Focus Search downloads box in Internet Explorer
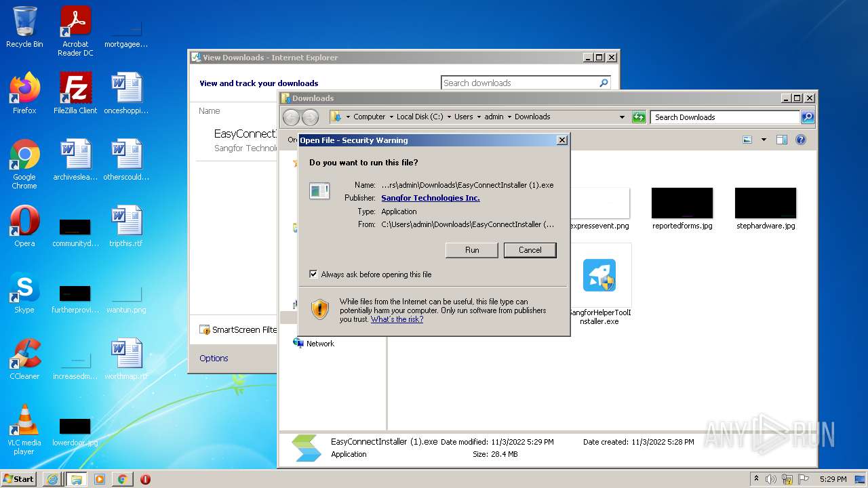The width and height of the screenshot is (868, 488). [x=519, y=83]
